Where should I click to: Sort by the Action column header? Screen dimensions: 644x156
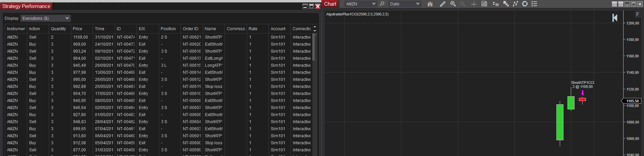[x=38, y=29]
